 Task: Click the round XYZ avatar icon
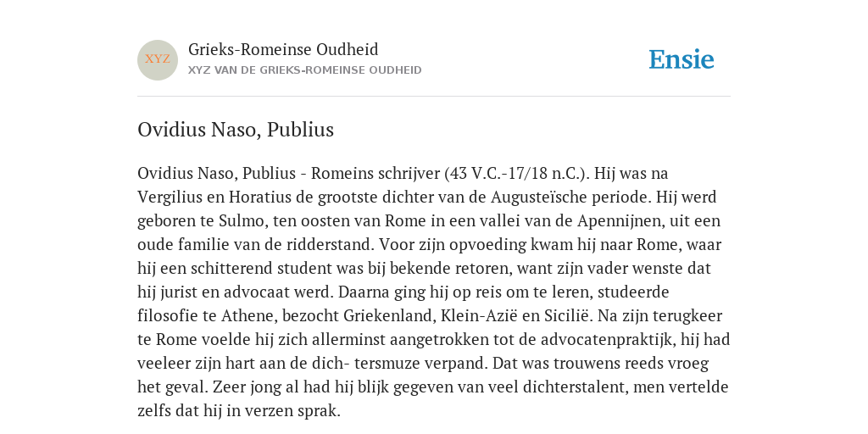pos(158,60)
